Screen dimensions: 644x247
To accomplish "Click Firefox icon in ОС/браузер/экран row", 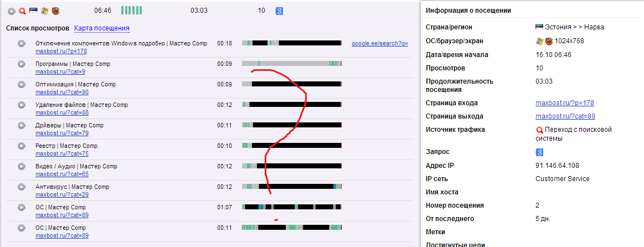I will 549,40.
